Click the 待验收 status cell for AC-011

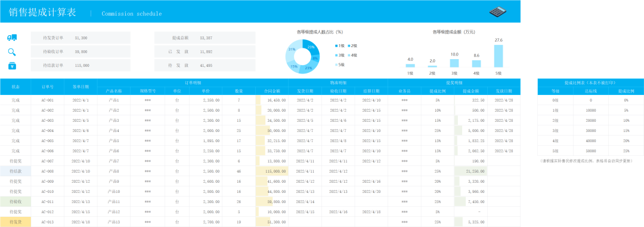click(x=16, y=201)
